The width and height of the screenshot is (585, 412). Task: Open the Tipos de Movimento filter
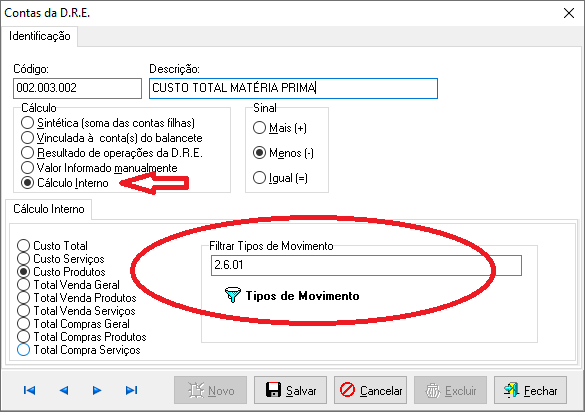pyautogui.click(x=292, y=296)
